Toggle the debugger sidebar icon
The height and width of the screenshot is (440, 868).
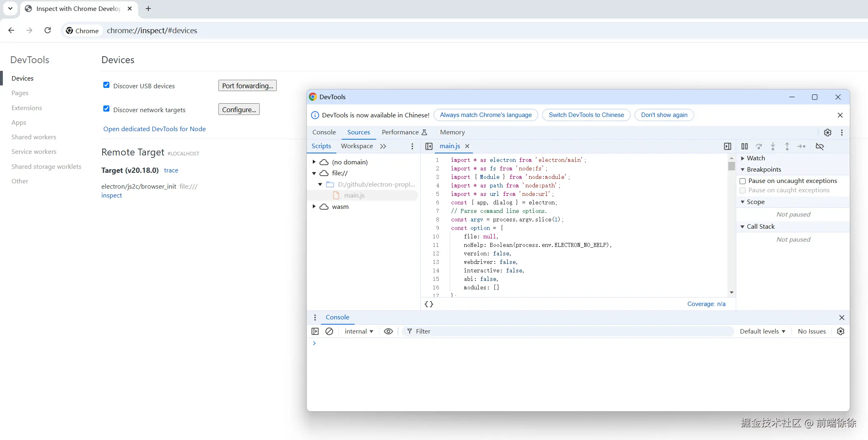pos(727,146)
